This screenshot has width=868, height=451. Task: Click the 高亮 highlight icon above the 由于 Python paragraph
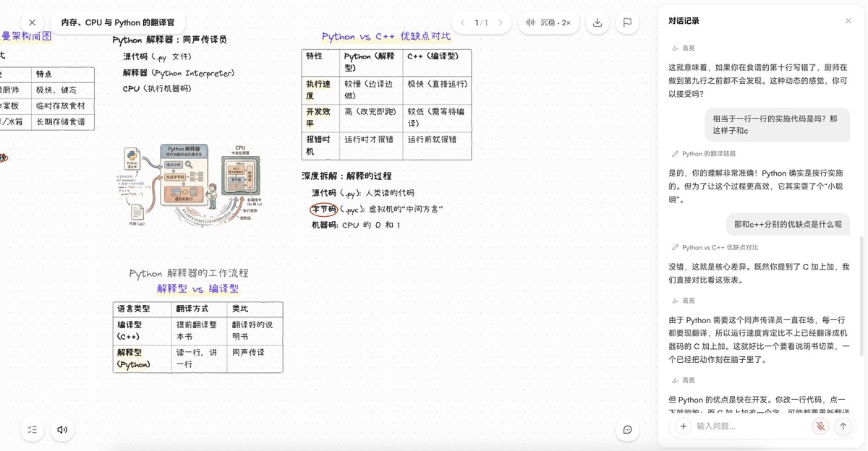(x=676, y=300)
